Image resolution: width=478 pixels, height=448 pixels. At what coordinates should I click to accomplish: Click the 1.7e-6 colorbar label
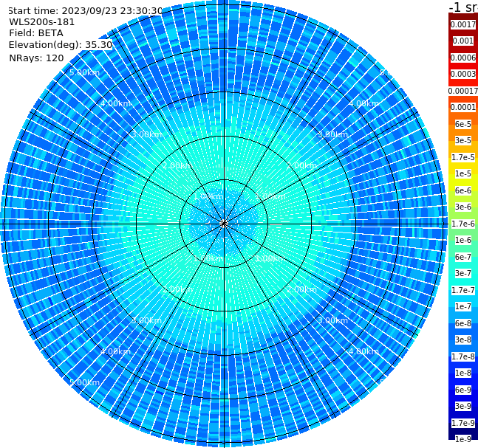pos(463,224)
